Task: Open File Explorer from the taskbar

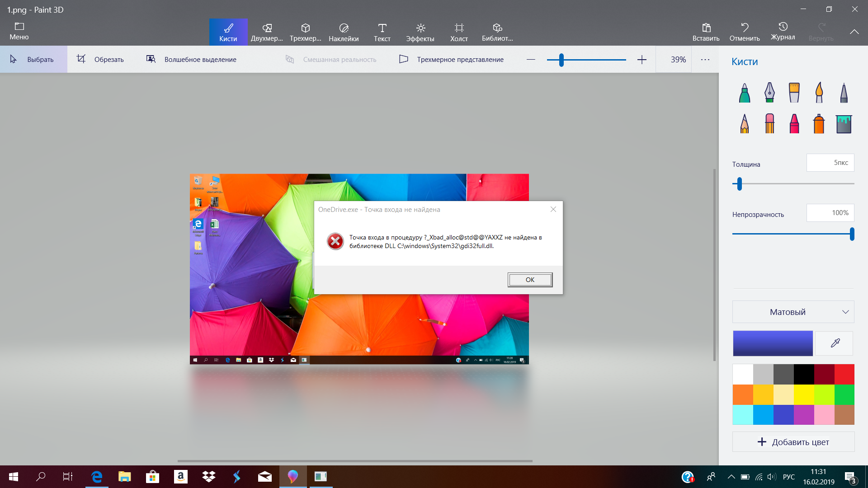Action: tap(125, 477)
